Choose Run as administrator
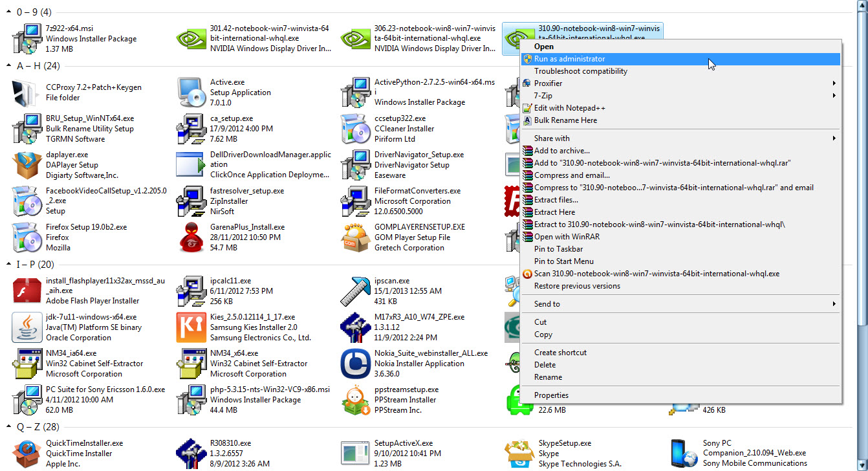This screenshot has width=868, height=471. (681, 59)
